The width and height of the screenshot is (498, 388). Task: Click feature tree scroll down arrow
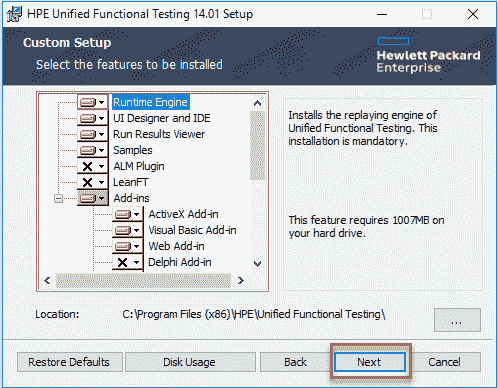(257, 264)
